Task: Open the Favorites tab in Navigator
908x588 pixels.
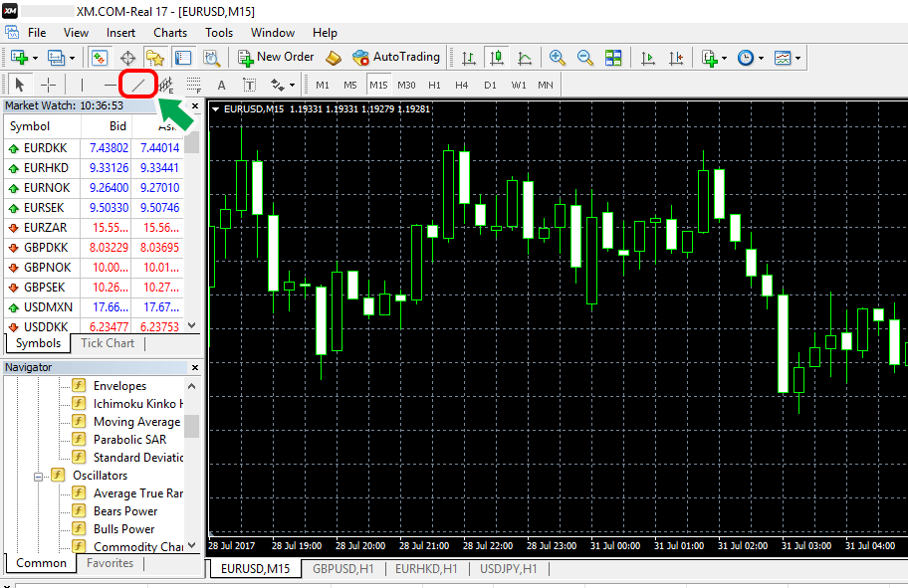Action: click(x=110, y=563)
